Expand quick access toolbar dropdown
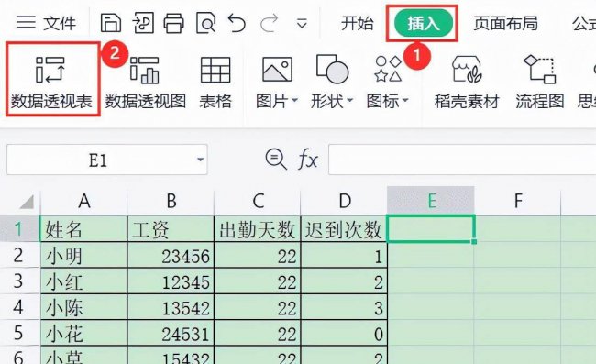This screenshot has height=364, width=596. pos(302,24)
